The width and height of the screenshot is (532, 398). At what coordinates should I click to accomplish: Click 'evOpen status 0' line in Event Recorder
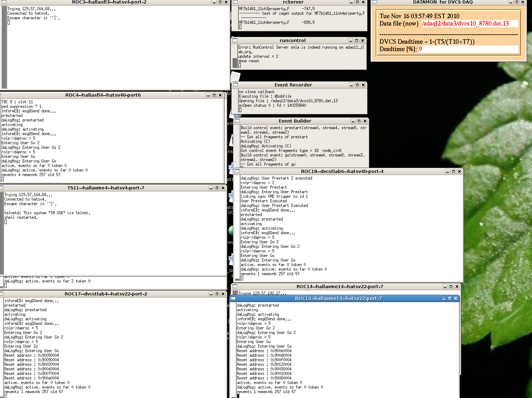pos(272,105)
